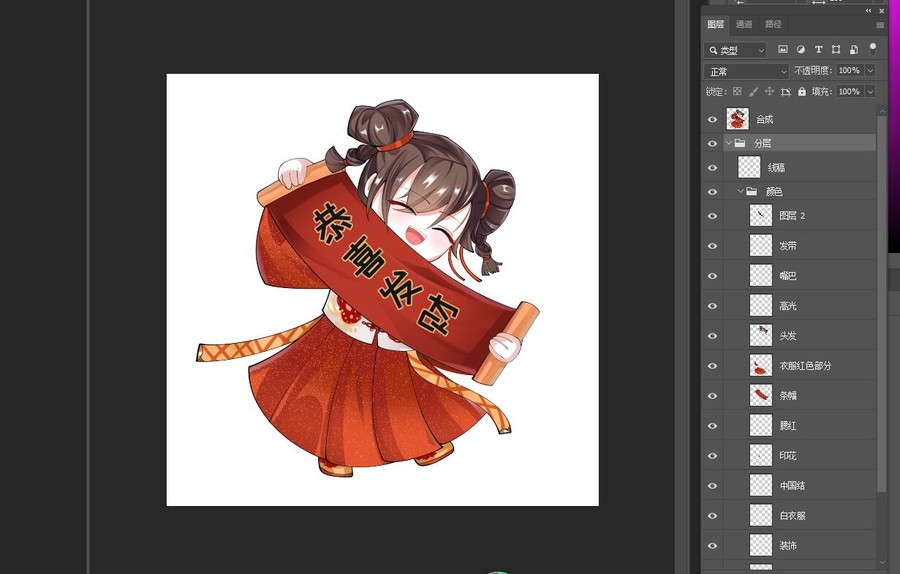Hide the 高光 layer
This screenshot has width=900, height=574.
pos(712,306)
